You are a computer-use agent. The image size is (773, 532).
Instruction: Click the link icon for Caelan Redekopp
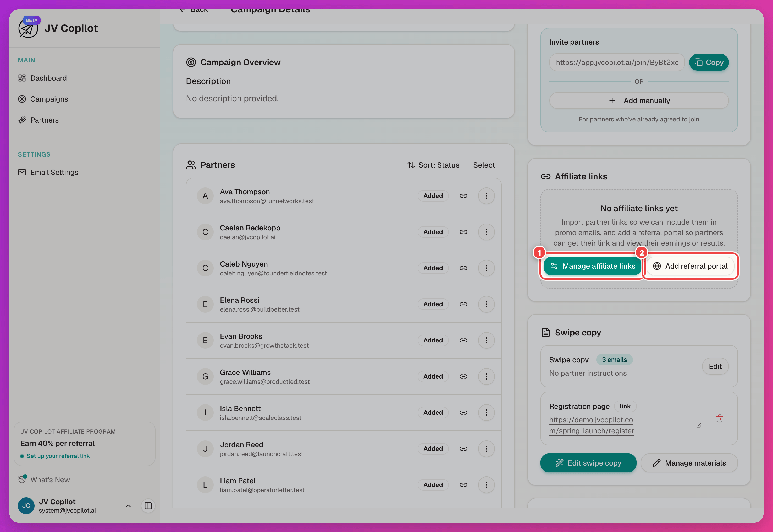[463, 232]
